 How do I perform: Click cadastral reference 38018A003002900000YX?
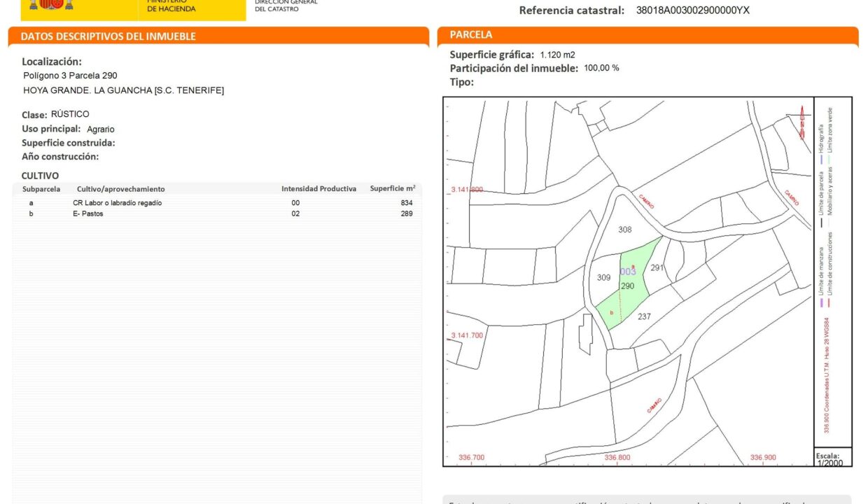pyautogui.click(x=693, y=10)
